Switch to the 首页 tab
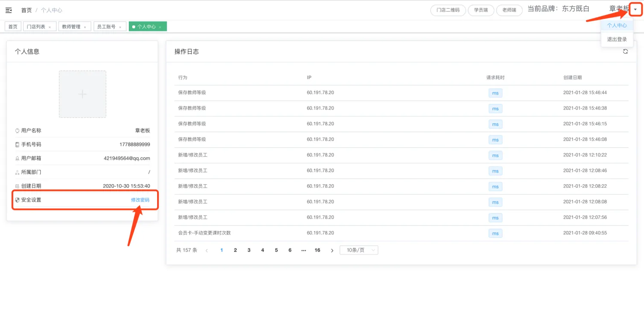Viewport: 644px width, 313px height. (x=13, y=27)
